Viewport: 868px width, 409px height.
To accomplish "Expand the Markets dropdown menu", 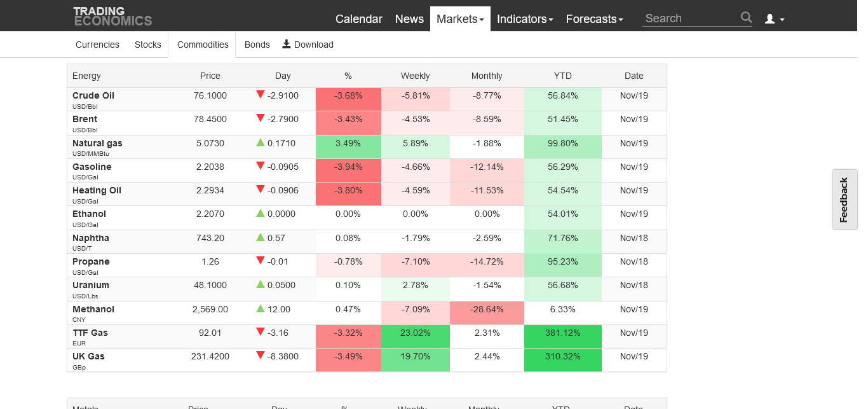I will (460, 19).
